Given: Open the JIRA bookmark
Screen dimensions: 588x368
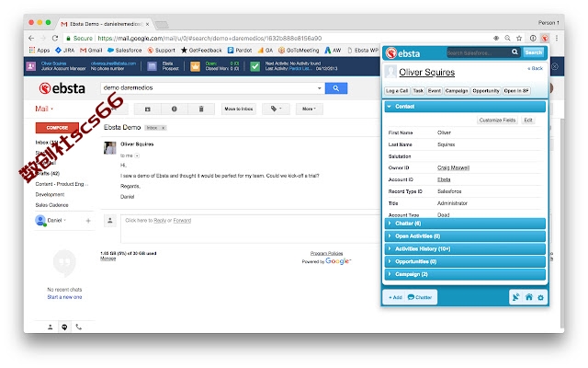Looking at the screenshot, I should point(64,50).
